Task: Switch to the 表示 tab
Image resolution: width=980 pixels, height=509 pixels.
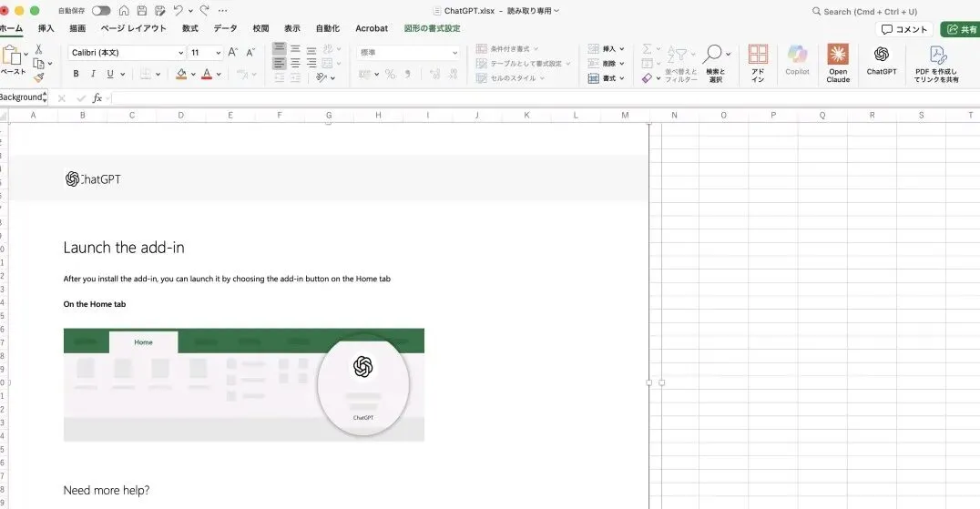Action: point(291,28)
